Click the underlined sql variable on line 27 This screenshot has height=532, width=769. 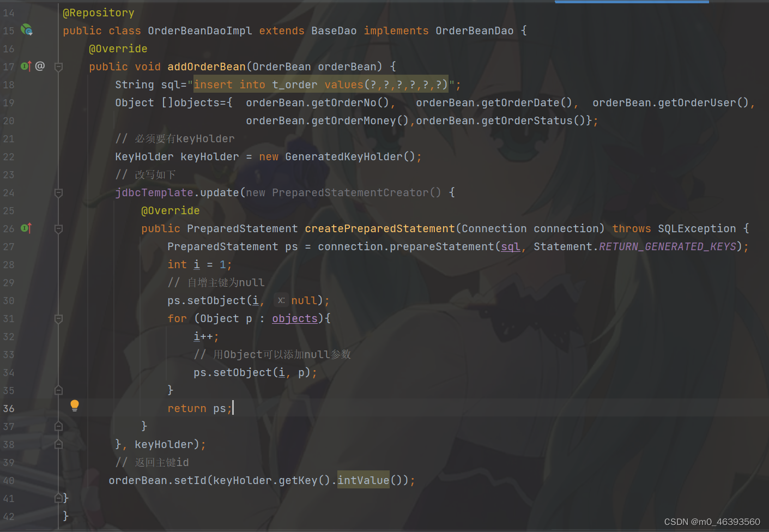click(x=510, y=246)
